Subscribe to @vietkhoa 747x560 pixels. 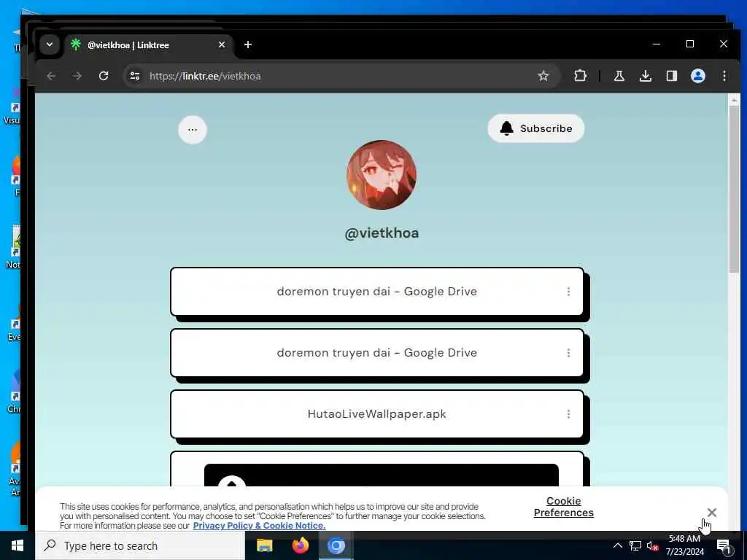[x=536, y=128]
